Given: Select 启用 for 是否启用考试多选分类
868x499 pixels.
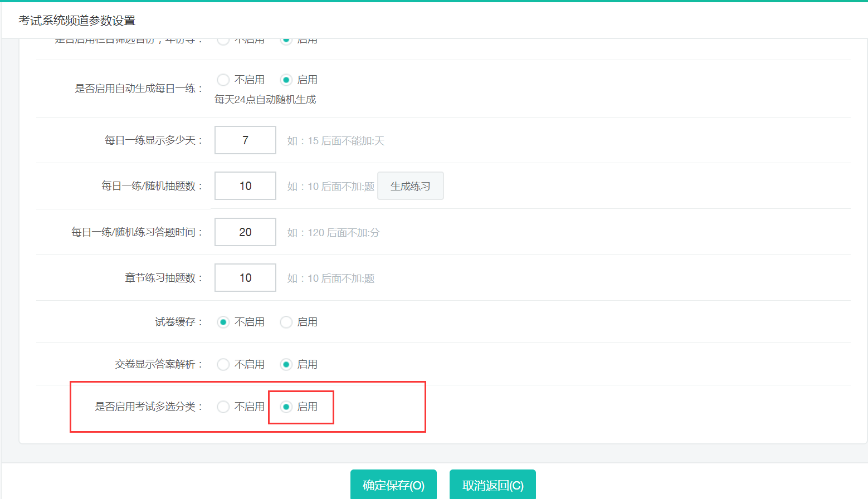Looking at the screenshot, I should pyautogui.click(x=286, y=407).
